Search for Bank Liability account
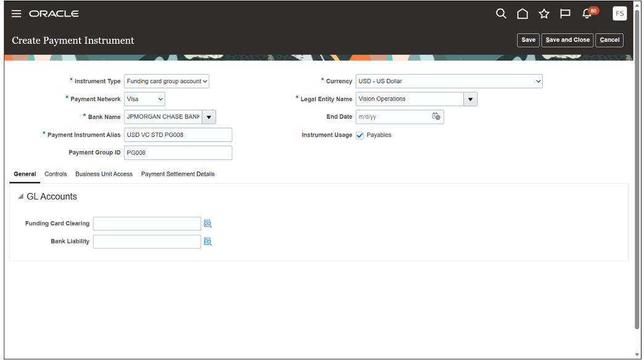Image resolution: width=644 pixels, height=360 pixels. pyautogui.click(x=208, y=242)
